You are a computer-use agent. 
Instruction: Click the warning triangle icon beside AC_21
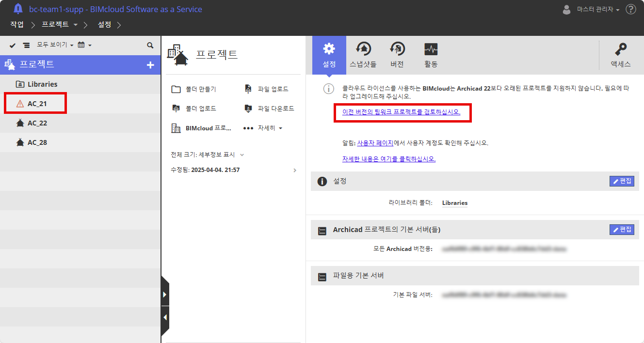(20, 104)
